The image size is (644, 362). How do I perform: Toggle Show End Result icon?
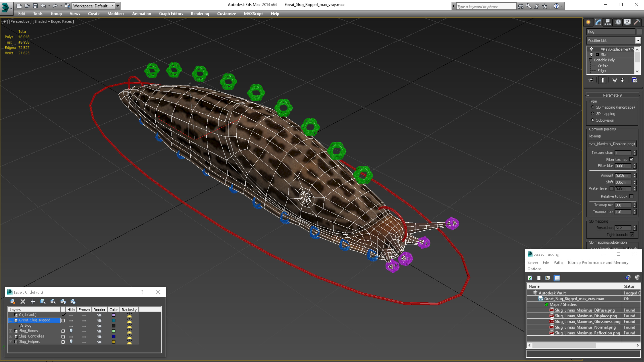(603, 80)
